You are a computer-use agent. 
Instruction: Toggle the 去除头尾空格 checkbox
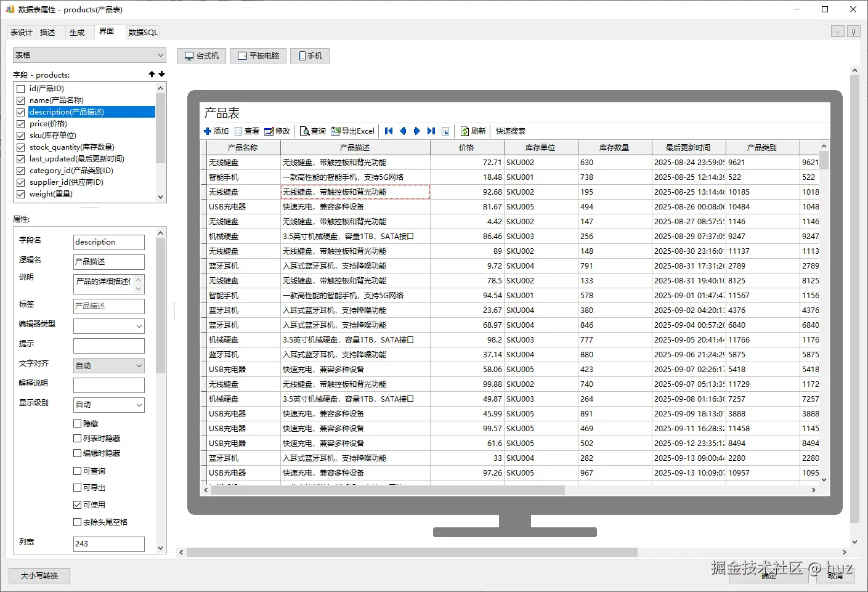point(78,522)
